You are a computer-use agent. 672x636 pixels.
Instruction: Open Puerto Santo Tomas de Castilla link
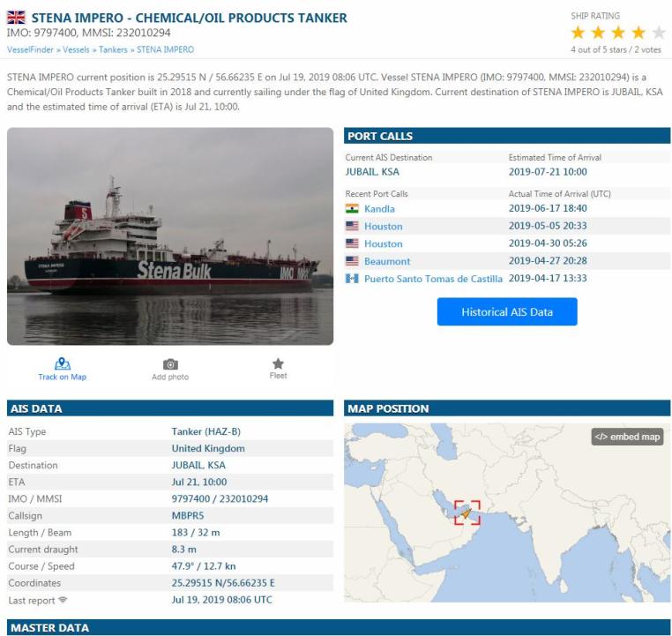pos(433,279)
